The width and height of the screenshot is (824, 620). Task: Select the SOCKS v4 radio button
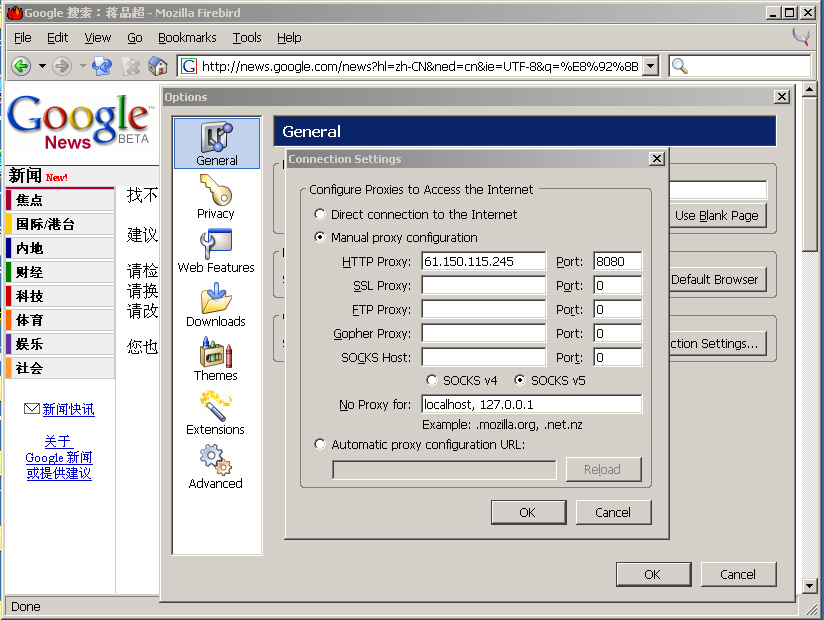pos(432,380)
